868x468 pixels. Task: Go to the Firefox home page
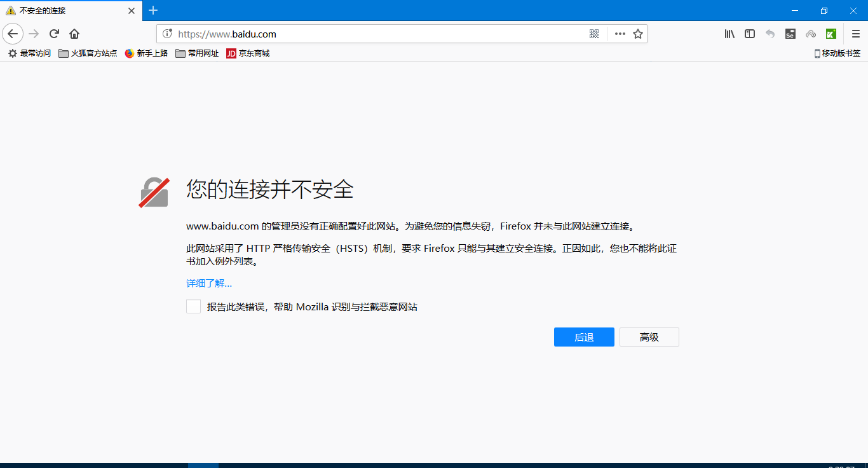(x=74, y=34)
